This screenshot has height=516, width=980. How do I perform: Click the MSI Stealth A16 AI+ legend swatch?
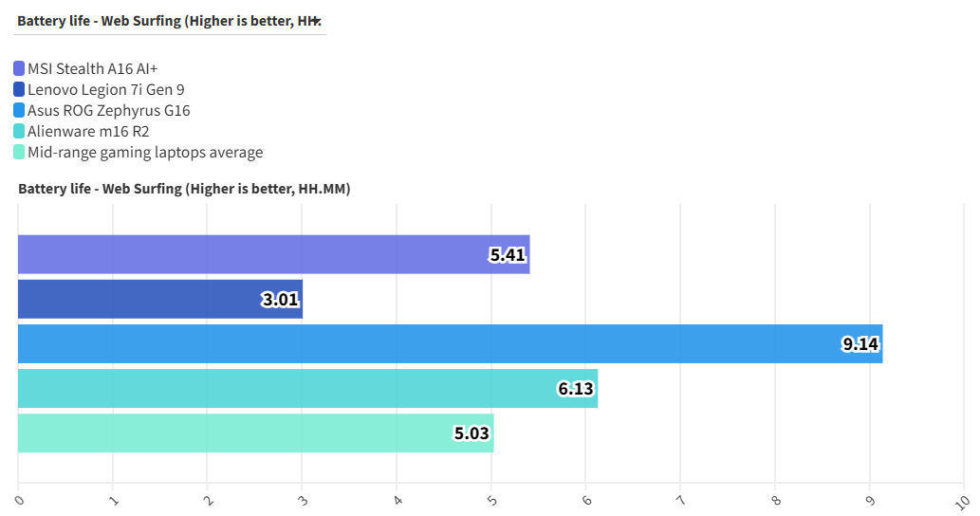coord(19,68)
